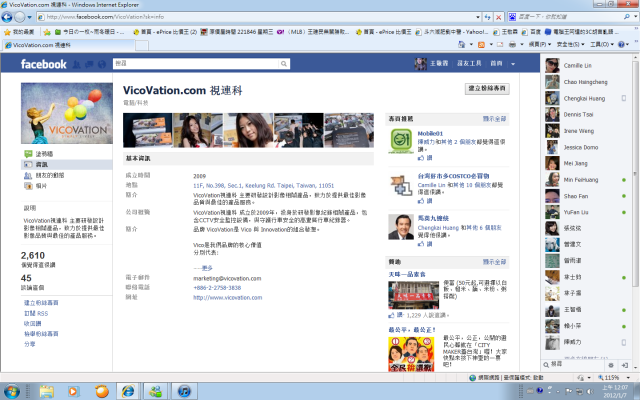Click the browser address bar
The width and height of the screenshot is (640, 400).
coord(256,17)
